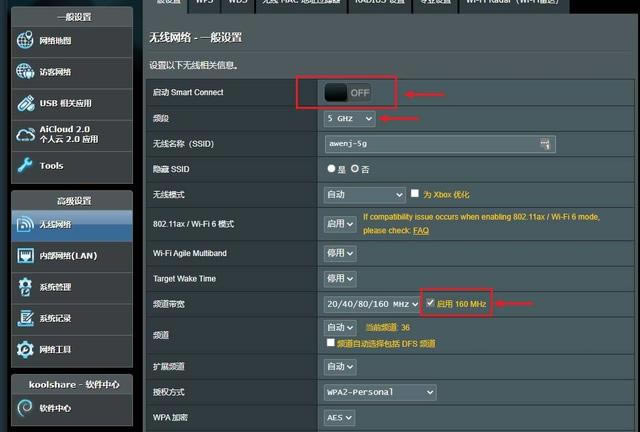Open the 网络地图 network map icon
The image size is (640, 432).
[x=26, y=41]
